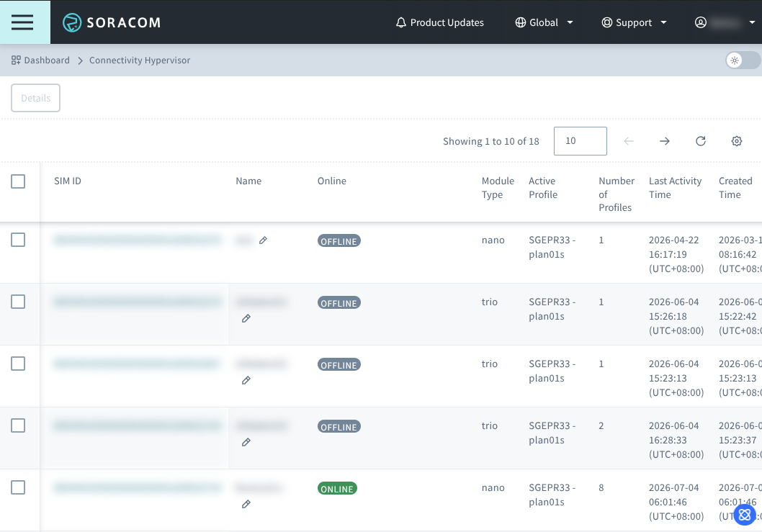Check row with activity 15:26:18
Image resolution: width=762 pixels, height=532 pixels.
click(x=18, y=302)
